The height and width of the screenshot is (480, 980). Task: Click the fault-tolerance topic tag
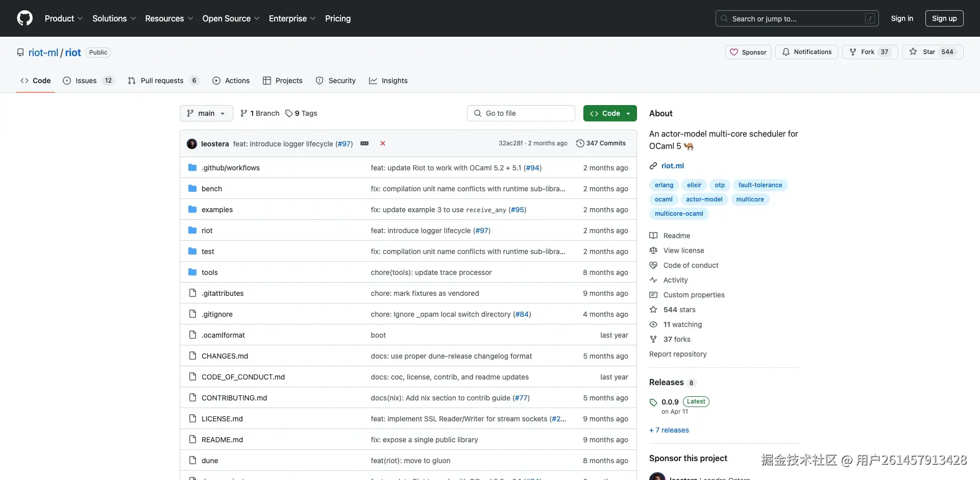pos(760,185)
